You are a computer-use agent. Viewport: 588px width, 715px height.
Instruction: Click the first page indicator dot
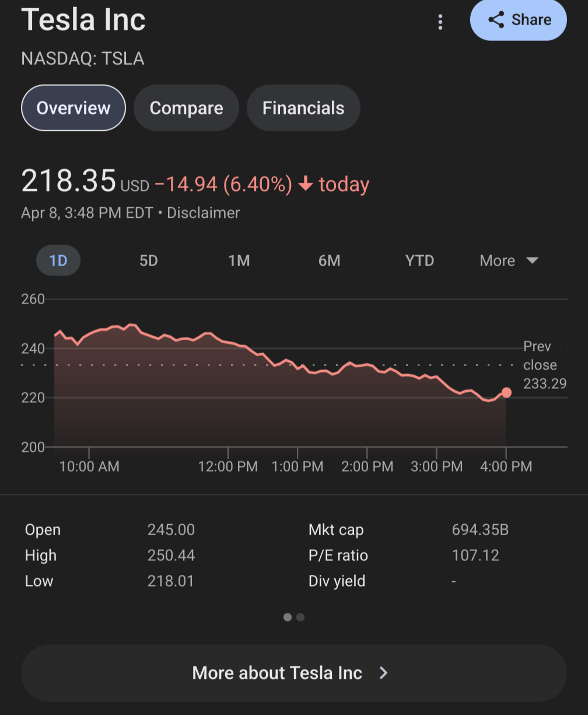tap(288, 617)
